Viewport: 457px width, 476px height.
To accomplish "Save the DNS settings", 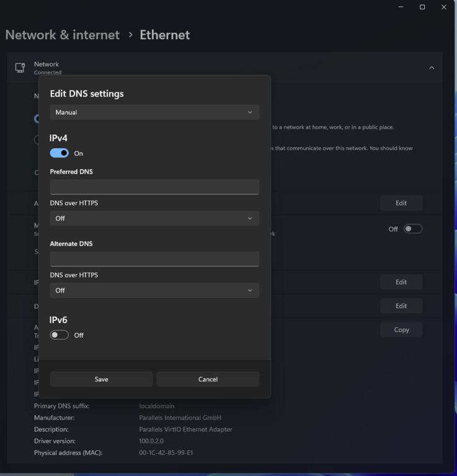I will click(101, 379).
